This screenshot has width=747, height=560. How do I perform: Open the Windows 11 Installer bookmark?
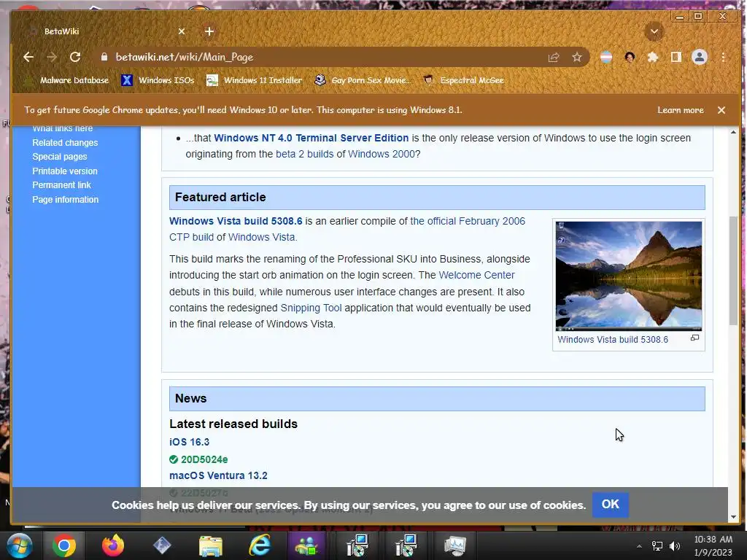[254, 80]
